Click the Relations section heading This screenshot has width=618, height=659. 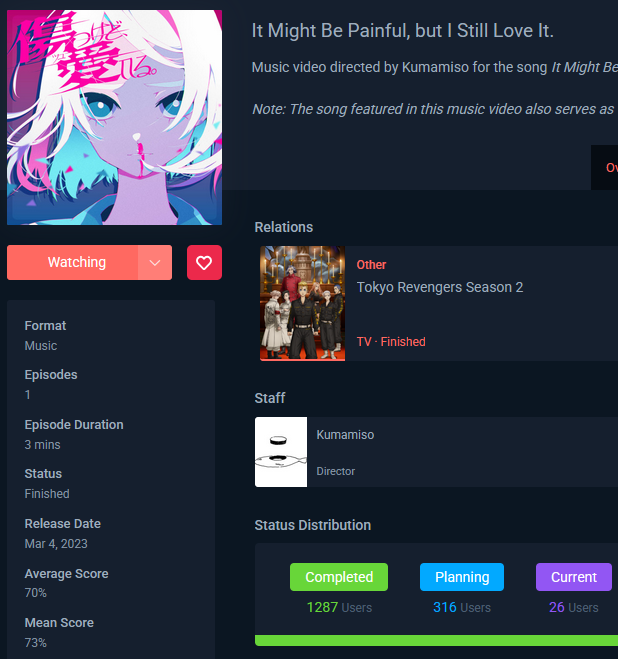tap(284, 227)
